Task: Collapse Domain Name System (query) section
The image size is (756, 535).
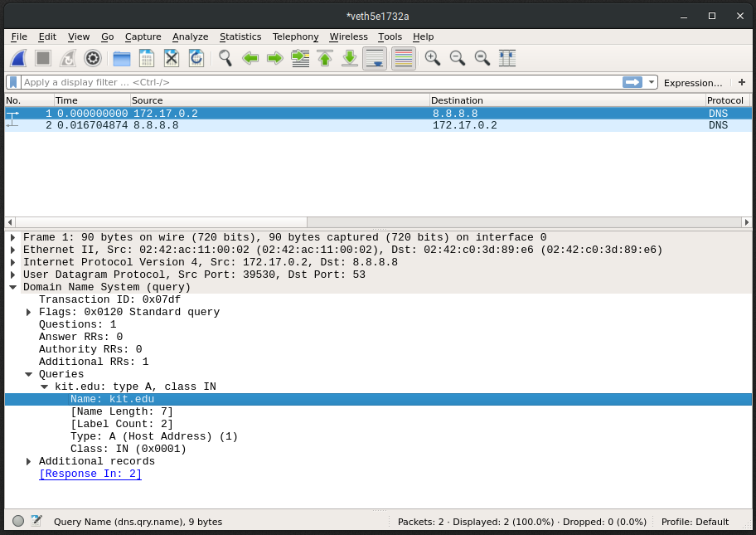Action: tap(13, 287)
